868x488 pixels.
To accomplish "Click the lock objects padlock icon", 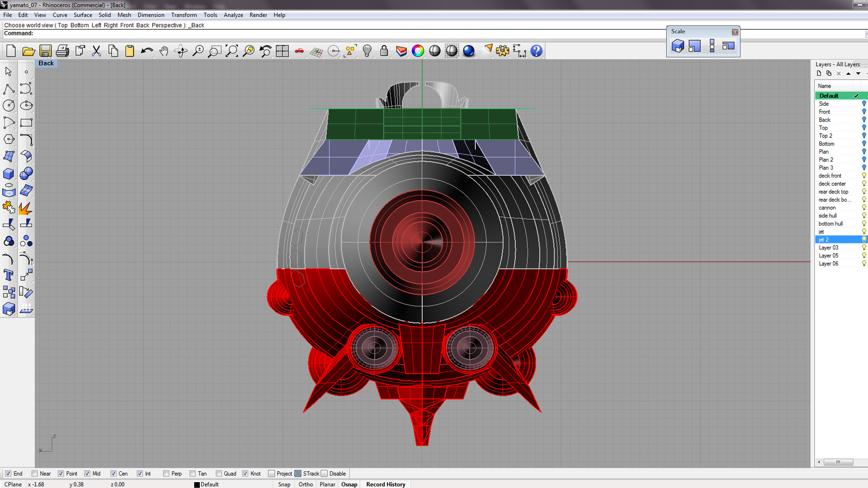I will coord(384,51).
